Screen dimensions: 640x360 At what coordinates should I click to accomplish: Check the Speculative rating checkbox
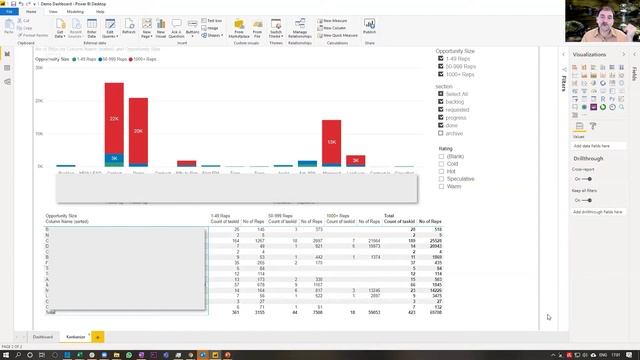coord(441,179)
